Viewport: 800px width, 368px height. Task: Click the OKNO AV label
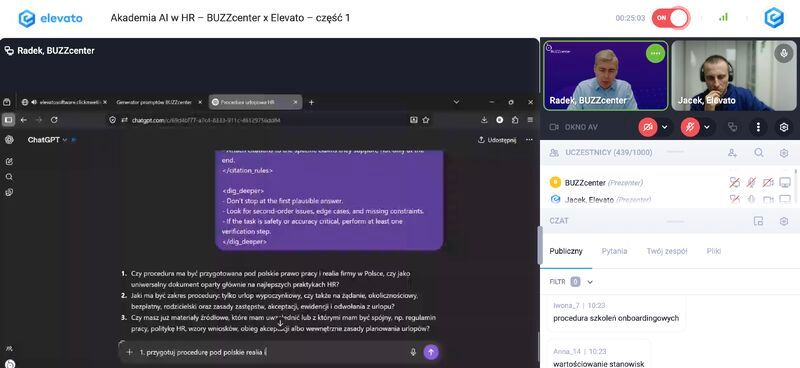(581, 127)
